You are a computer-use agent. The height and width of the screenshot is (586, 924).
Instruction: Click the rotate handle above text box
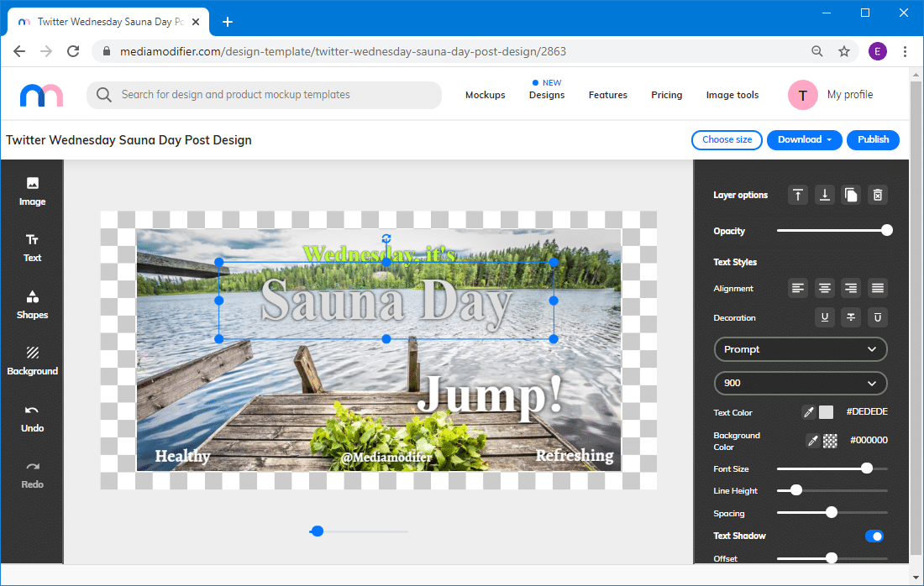point(386,238)
